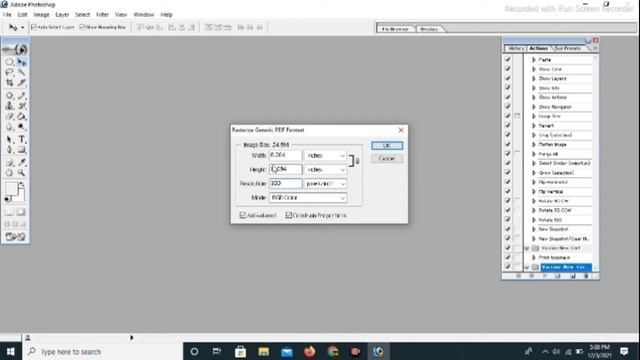Select the Magic Wand tool
This screenshot has height=360, width=640.
point(22,72)
